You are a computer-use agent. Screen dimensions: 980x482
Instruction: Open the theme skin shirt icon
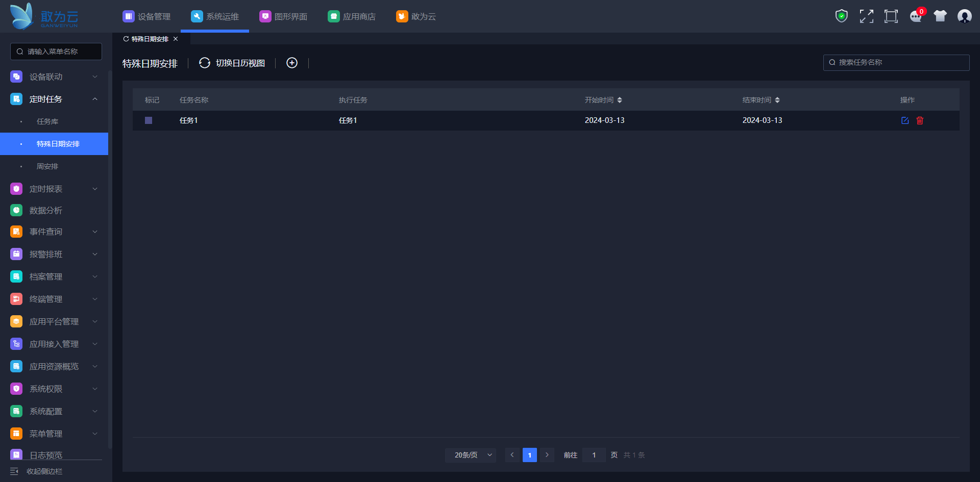point(940,16)
